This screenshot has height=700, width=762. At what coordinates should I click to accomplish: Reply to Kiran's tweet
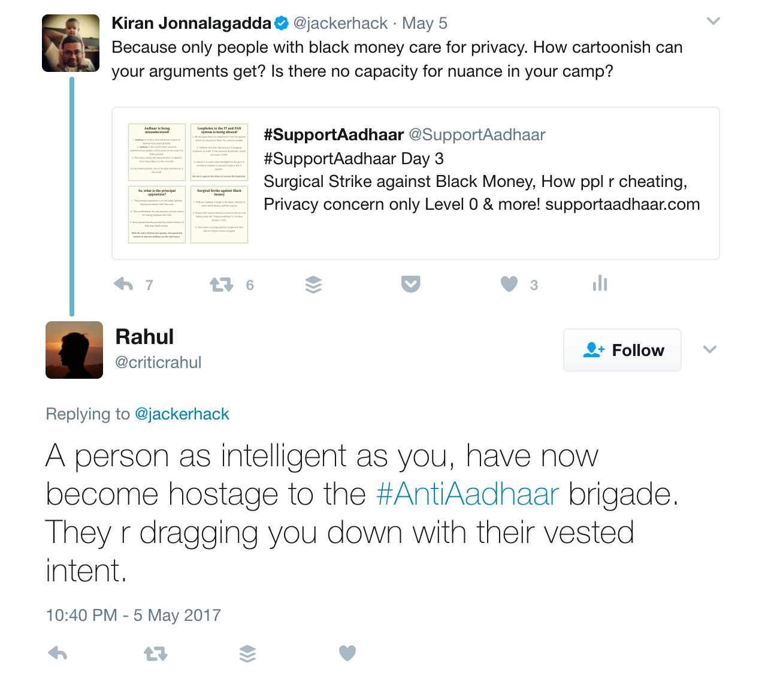pos(123,284)
